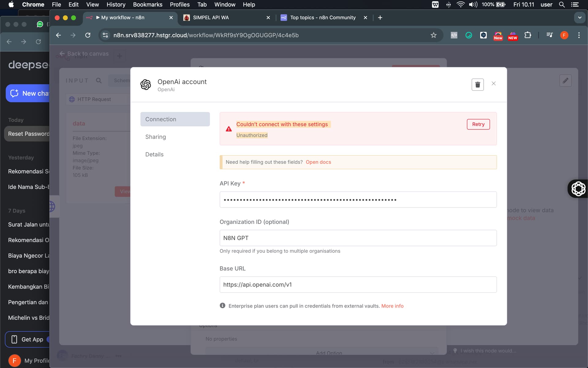Screen dimensions: 588x368
Task: Go forward in Chrome history
Action: [73, 35]
